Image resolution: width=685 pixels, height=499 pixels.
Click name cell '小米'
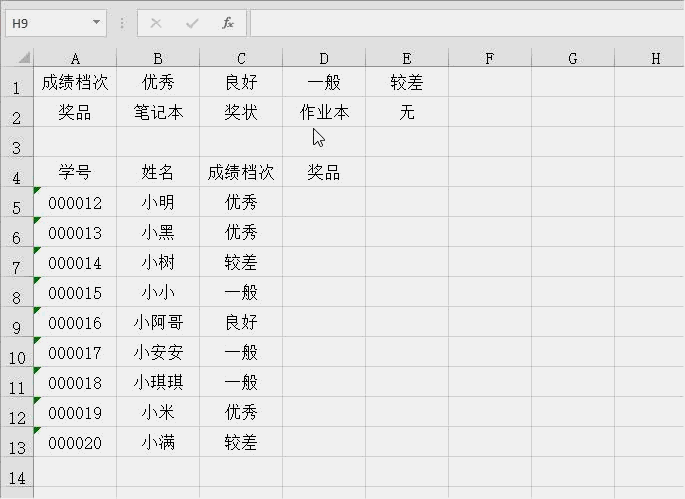(158, 412)
